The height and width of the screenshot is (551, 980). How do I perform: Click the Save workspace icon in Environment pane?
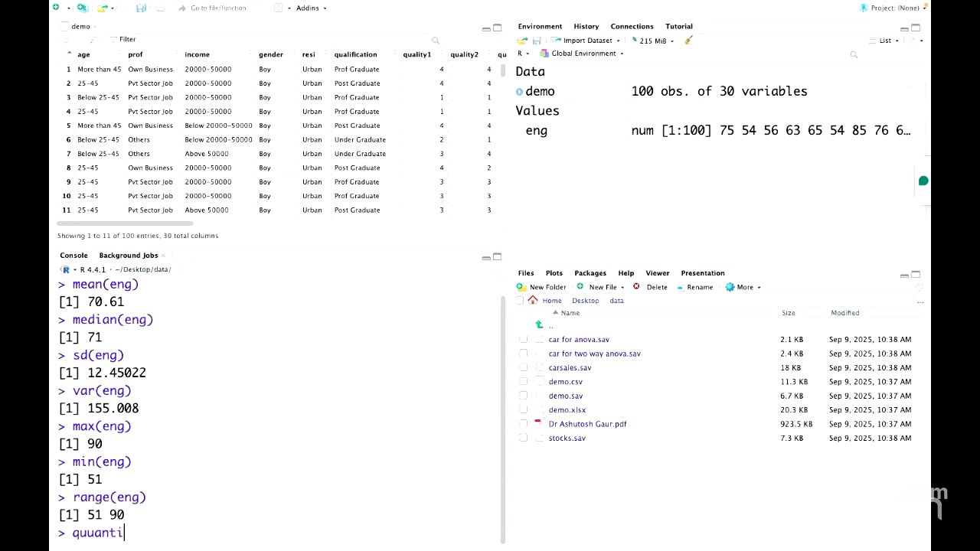tap(537, 41)
